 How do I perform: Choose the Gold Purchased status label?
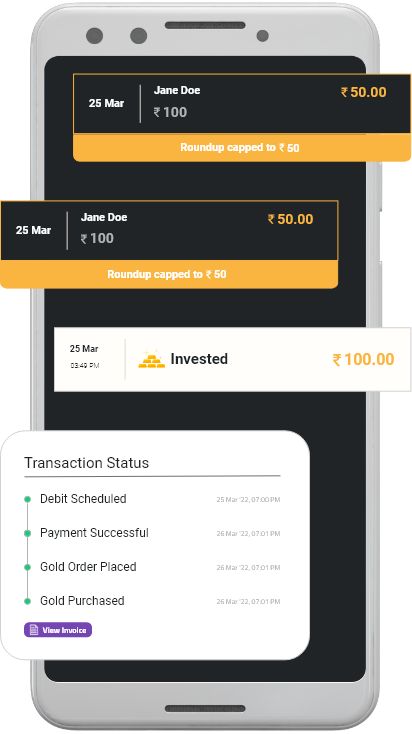[x=82, y=601]
